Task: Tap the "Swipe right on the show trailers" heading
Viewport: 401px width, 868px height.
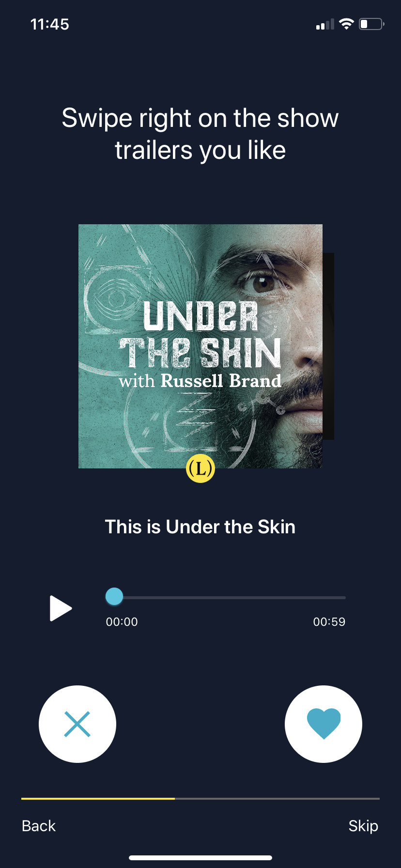Action: coord(200,134)
